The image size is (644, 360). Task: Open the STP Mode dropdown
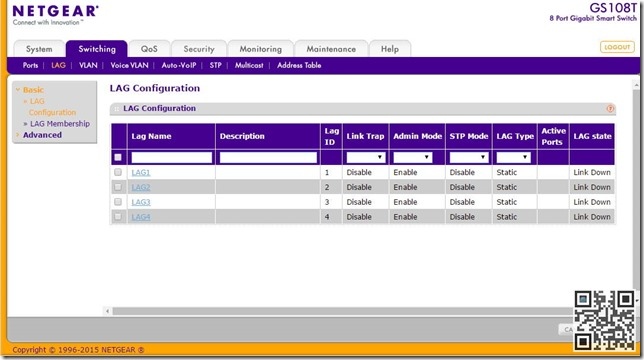coord(469,157)
